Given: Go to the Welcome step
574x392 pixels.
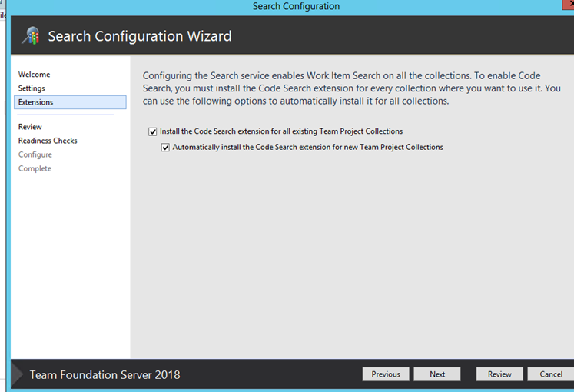Looking at the screenshot, I should tap(34, 75).
